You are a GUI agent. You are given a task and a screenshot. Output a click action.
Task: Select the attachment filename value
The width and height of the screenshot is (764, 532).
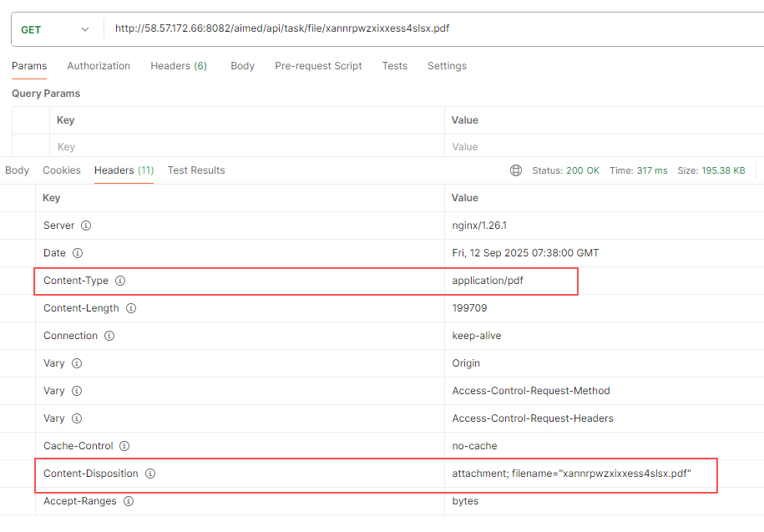(x=571, y=474)
